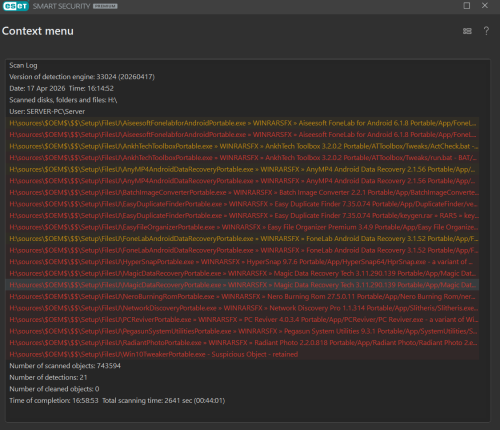Select the EasyFileOrganizerPortable.exe log entry

(242, 227)
